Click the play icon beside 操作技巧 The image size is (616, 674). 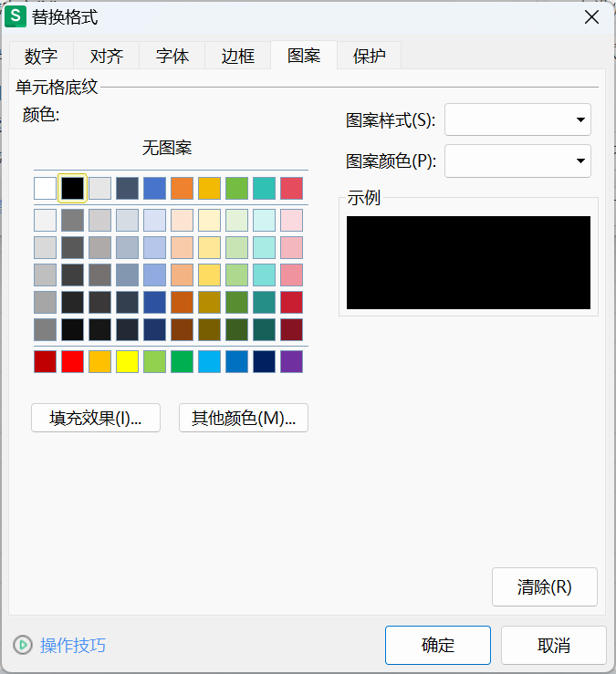coord(23,645)
